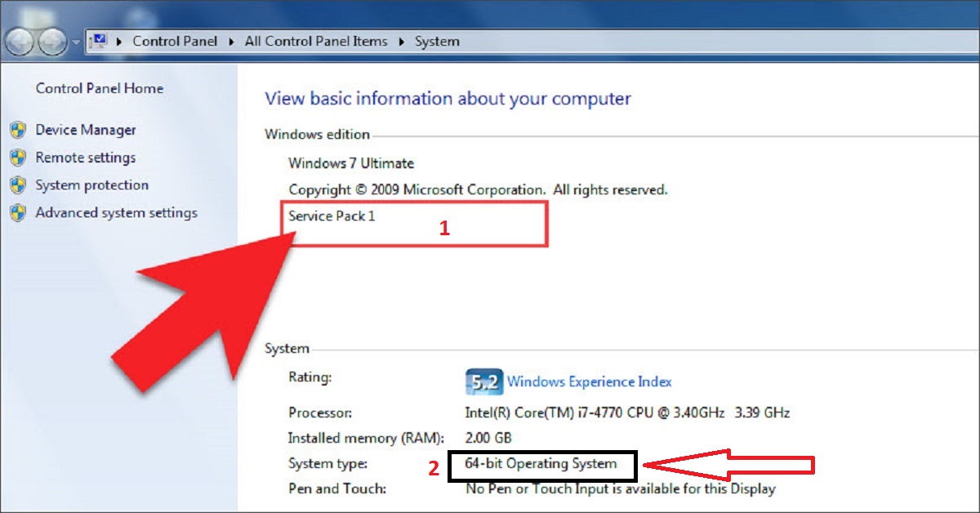Click the Installed memory (RAM): label

(x=365, y=438)
